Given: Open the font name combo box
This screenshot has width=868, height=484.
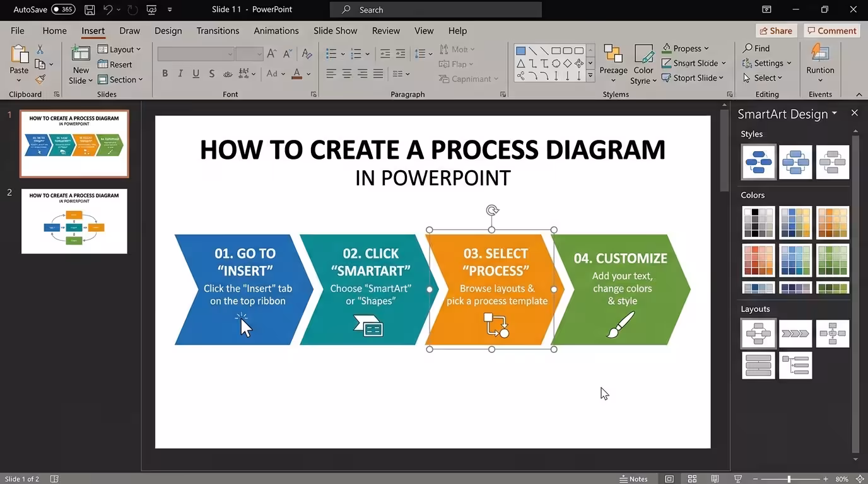Looking at the screenshot, I should 196,54.
